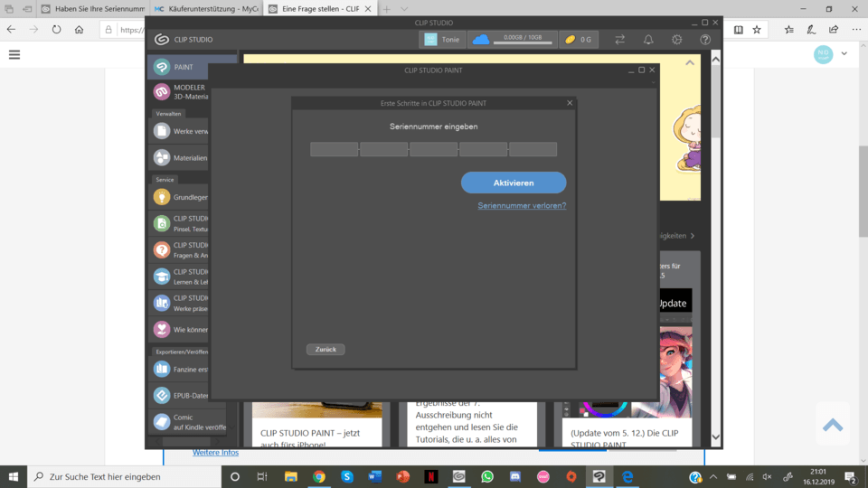Viewport: 868px width, 488px height.
Task: Click the Zurück button
Action: tap(325, 349)
